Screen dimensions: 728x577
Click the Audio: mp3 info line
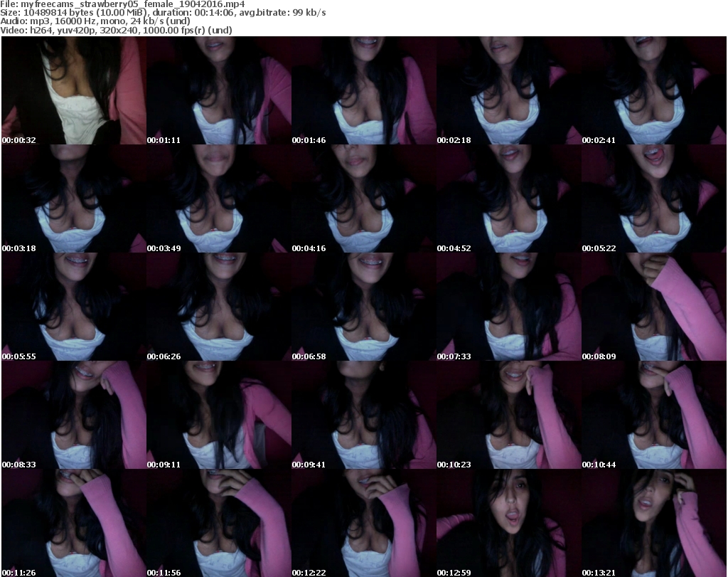tap(95, 21)
